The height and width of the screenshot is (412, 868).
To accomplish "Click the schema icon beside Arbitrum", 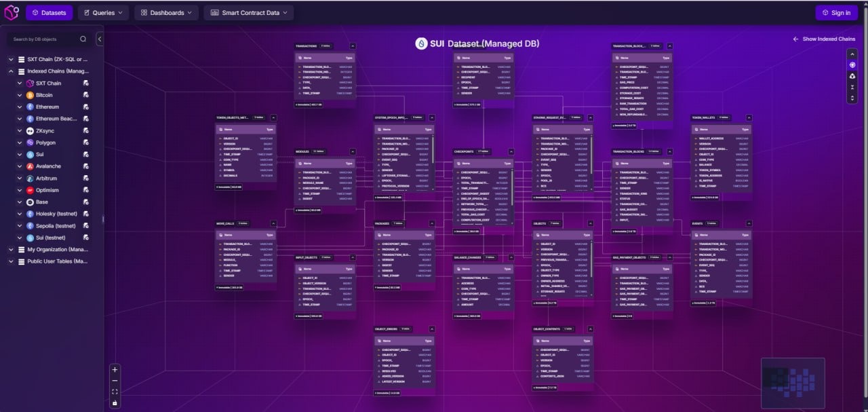I will point(86,179).
